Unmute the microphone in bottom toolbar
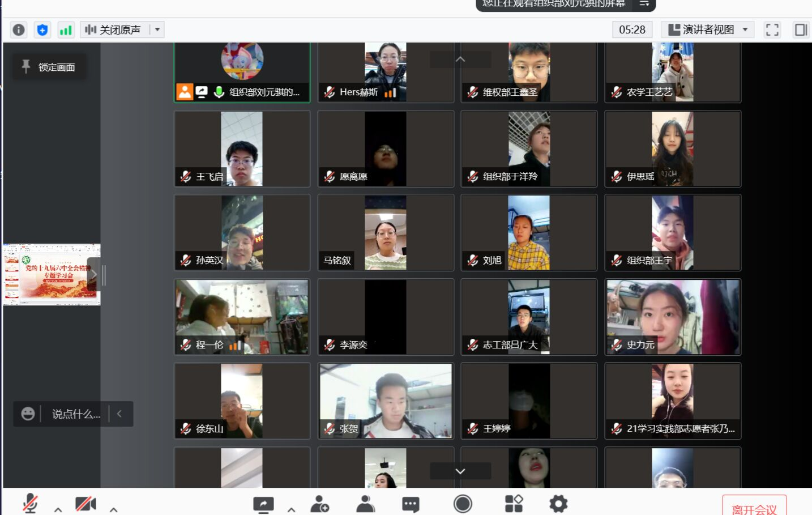 click(30, 503)
